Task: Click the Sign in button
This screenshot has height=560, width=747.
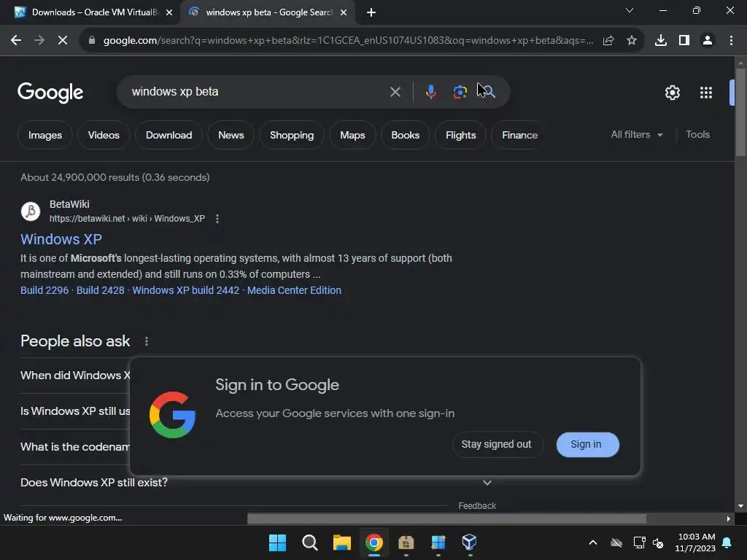Action: click(587, 444)
